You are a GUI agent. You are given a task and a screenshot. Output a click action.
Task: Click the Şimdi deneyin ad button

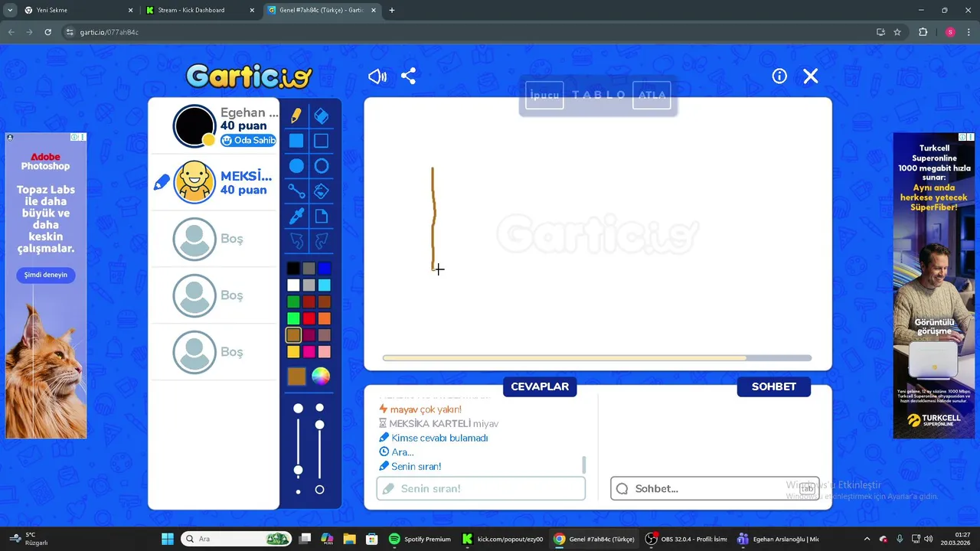pyautogui.click(x=46, y=275)
